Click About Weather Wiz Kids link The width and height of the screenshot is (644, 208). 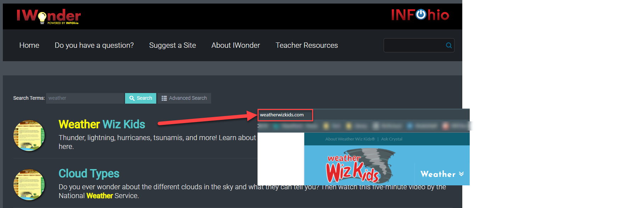point(350,139)
